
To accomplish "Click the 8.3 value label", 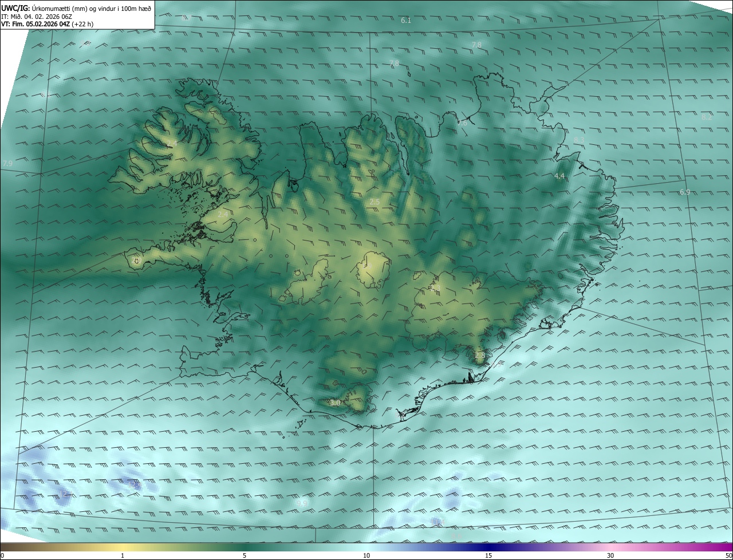I will point(579,140).
